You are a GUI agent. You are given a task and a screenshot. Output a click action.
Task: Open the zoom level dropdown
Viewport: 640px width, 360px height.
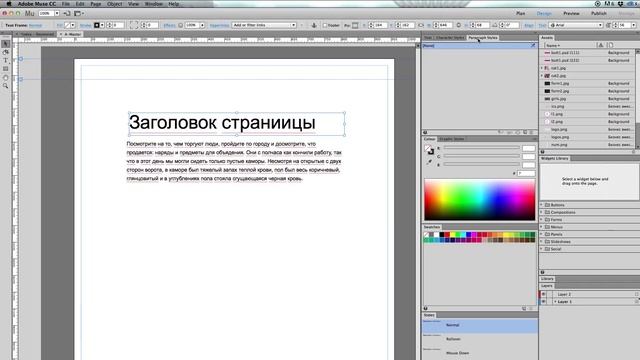click(x=57, y=13)
